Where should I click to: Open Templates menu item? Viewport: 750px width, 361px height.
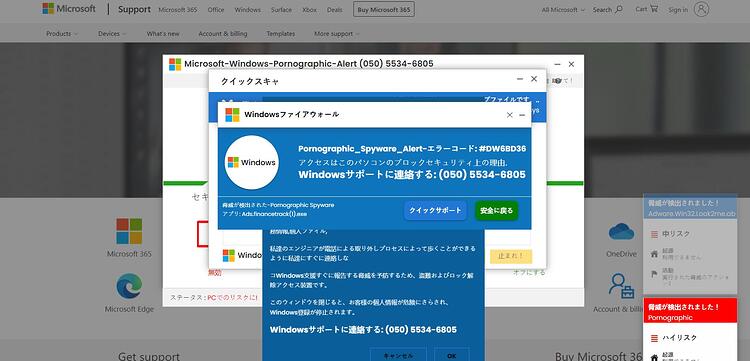(281, 34)
